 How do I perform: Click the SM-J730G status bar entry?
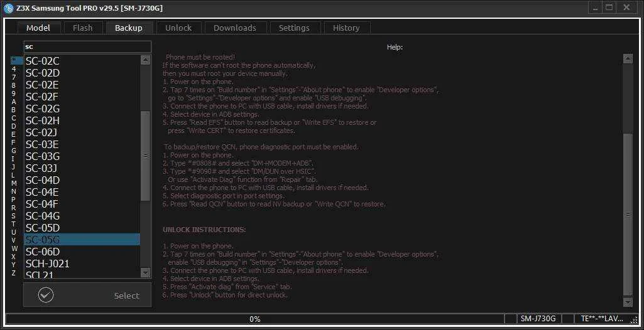(538, 319)
